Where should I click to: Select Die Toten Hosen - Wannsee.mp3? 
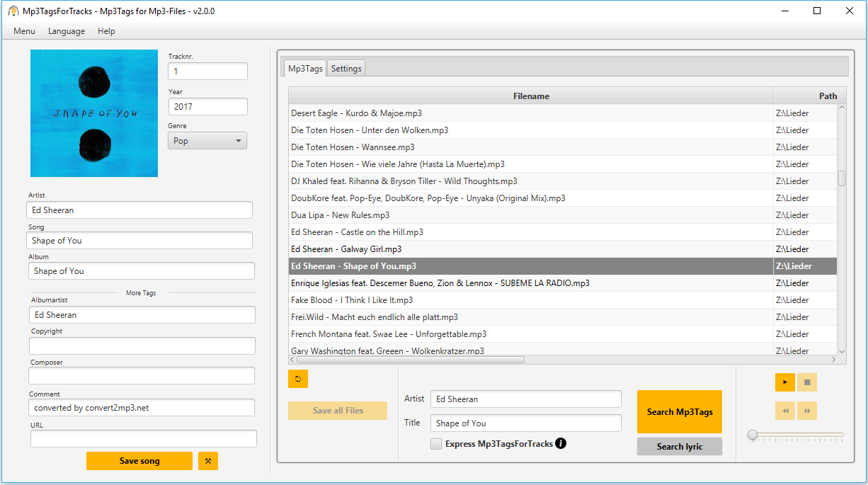(x=563, y=147)
